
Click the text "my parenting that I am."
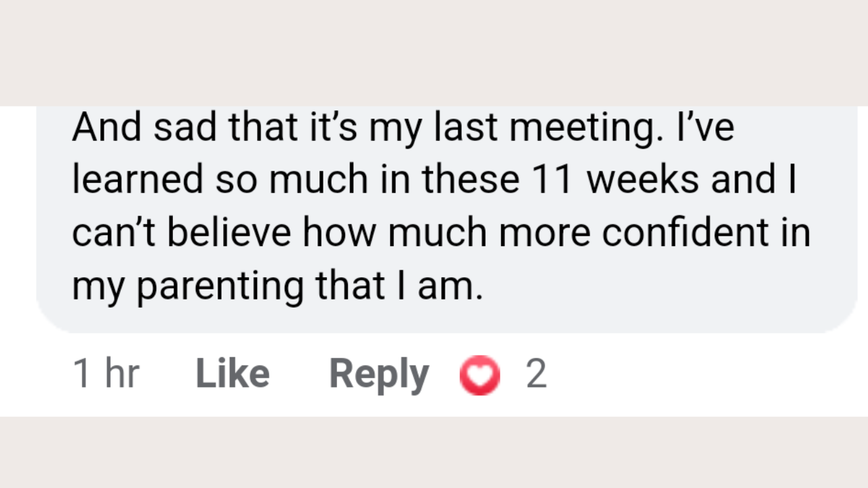(277, 286)
